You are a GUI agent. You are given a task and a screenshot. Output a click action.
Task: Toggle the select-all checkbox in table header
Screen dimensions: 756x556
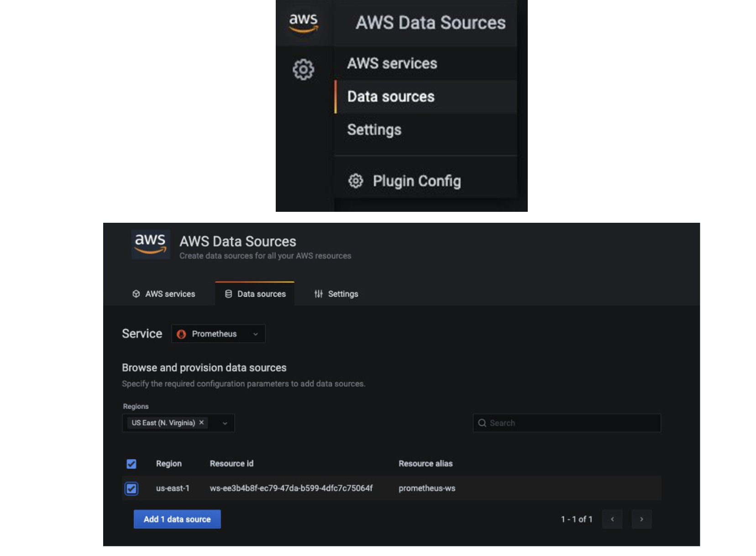pyautogui.click(x=131, y=464)
